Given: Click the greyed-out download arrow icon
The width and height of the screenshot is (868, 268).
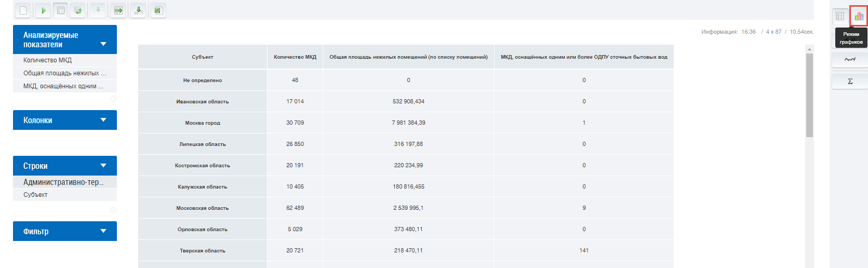Looking at the screenshot, I should click(x=98, y=10).
